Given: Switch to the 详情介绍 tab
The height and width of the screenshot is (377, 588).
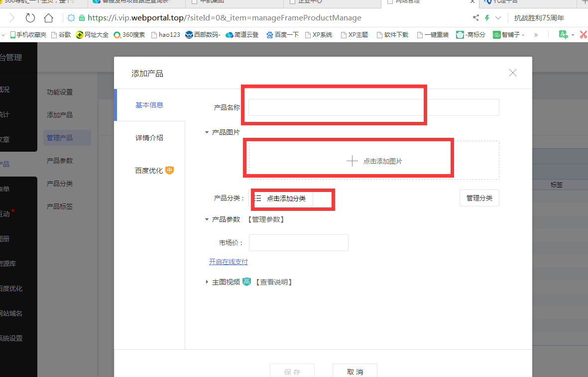Looking at the screenshot, I should pos(149,138).
